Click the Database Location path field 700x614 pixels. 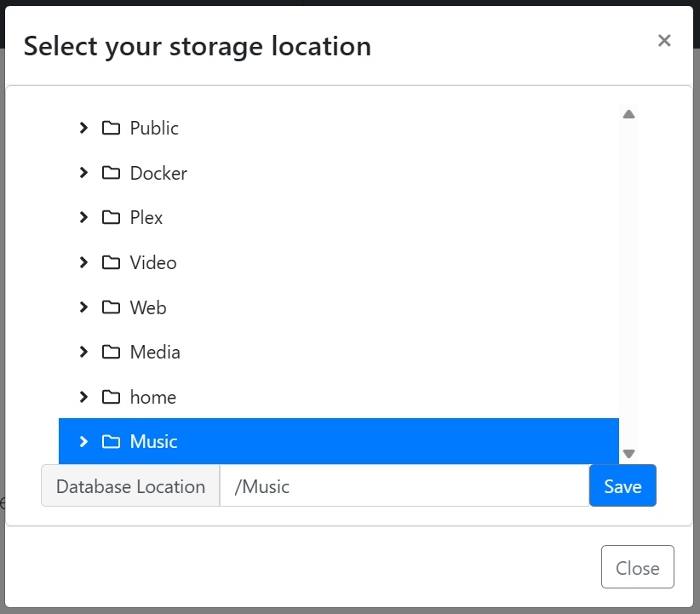(404, 486)
